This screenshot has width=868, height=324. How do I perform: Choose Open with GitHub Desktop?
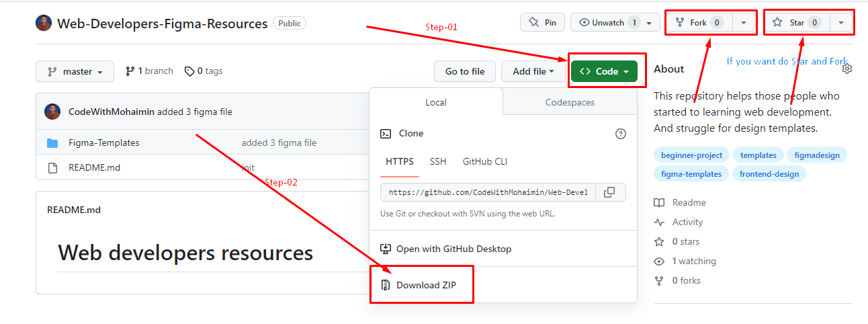point(446,249)
